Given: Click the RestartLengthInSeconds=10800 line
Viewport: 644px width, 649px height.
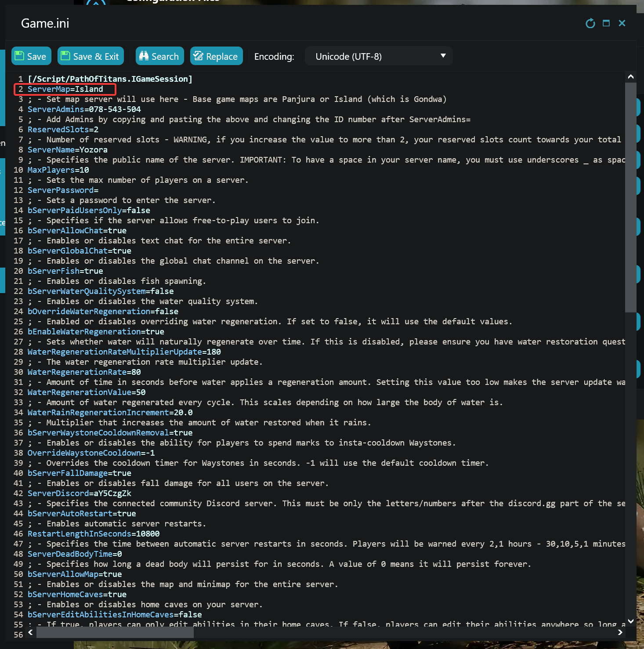Looking at the screenshot, I should [94, 534].
